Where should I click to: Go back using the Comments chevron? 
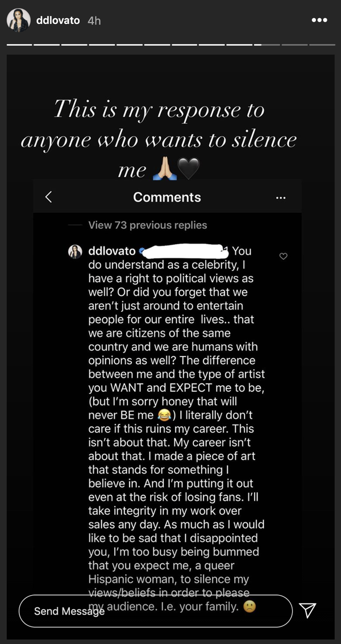coord(48,197)
